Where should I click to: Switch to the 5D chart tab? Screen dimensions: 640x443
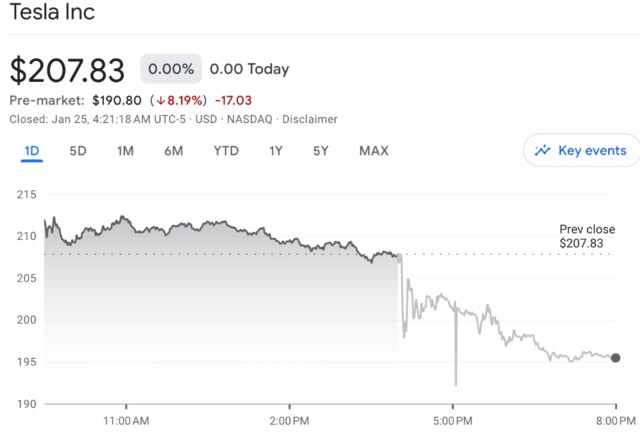point(78,151)
